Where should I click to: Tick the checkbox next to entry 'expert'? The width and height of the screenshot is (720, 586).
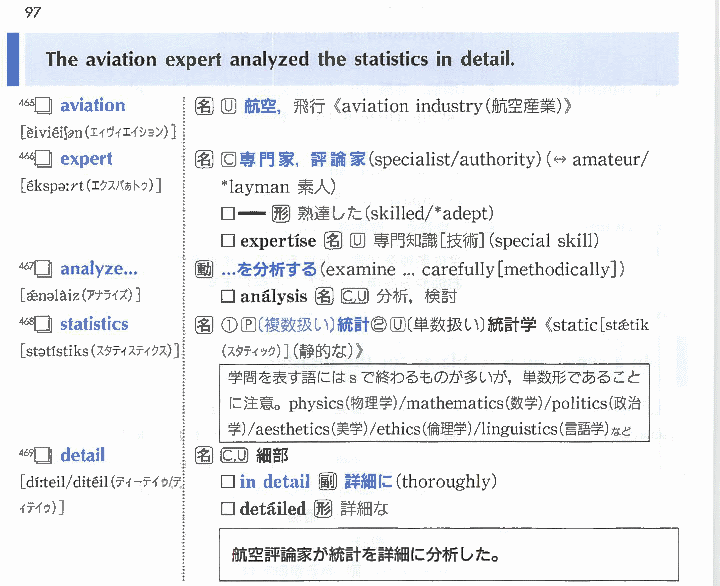[43, 160]
